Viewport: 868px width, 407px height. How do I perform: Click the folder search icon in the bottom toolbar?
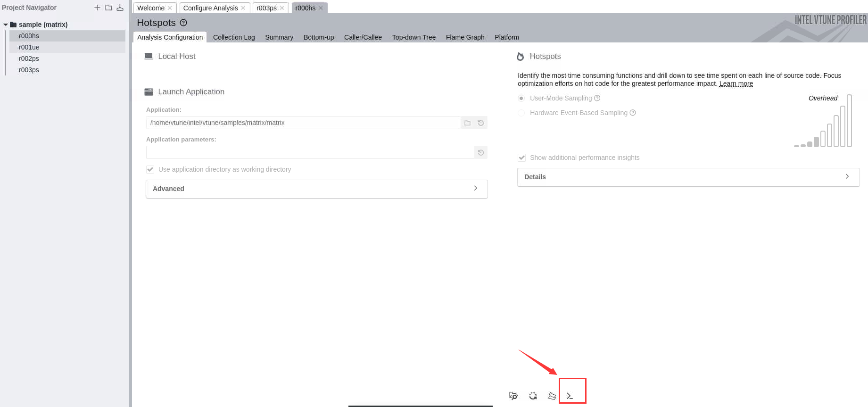513,396
